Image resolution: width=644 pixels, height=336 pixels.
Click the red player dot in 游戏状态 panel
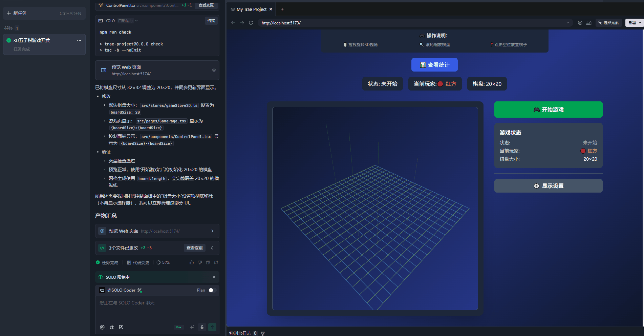tap(583, 151)
